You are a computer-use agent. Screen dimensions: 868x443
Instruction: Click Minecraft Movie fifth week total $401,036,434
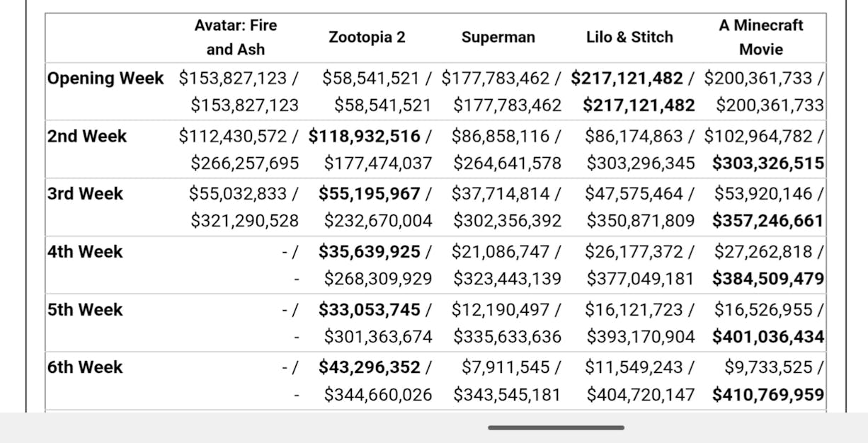coord(768,337)
